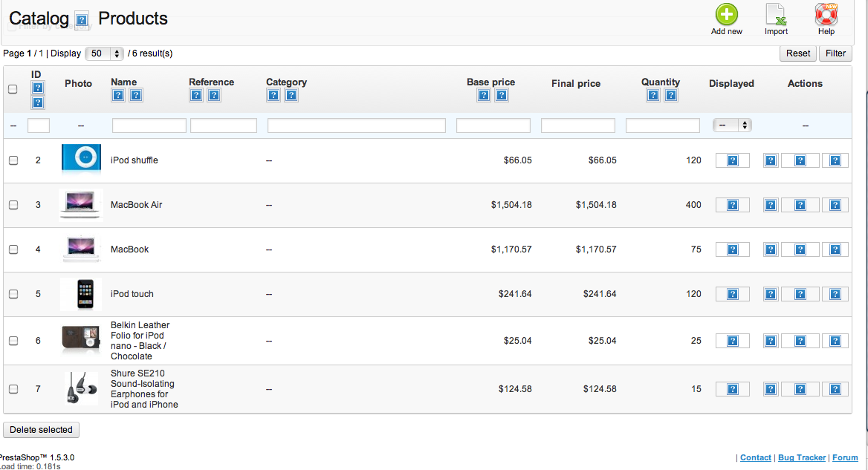Open the Displayed column filter dropdown
This screenshot has width=868, height=470.
click(732, 125)
